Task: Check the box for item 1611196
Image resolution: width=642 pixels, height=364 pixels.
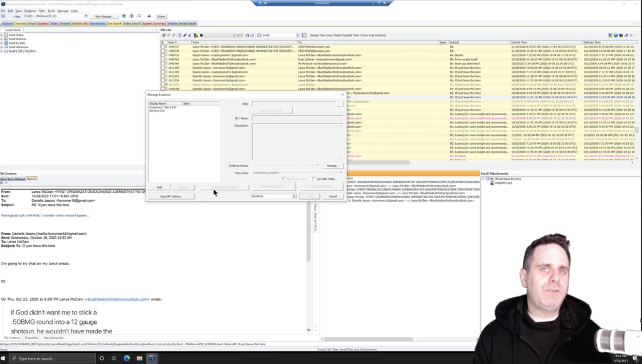Action: pyautogui.click(x=164, y=68)
